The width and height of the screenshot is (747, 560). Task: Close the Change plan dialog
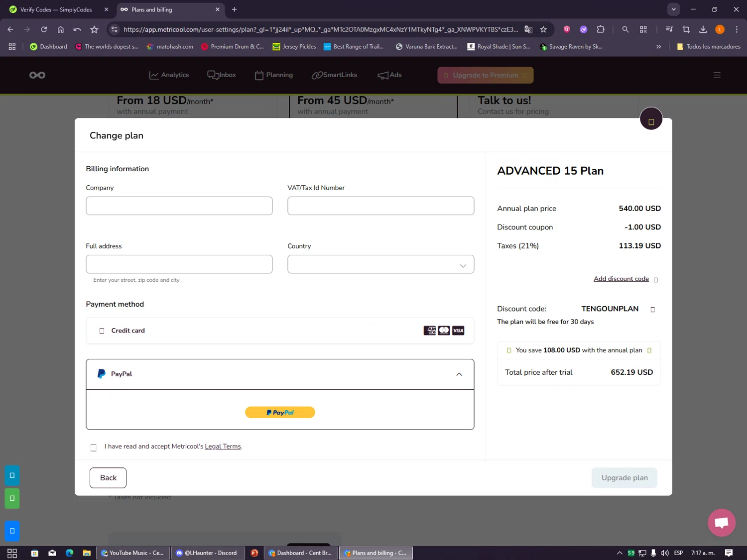click(x=651, y=119)
